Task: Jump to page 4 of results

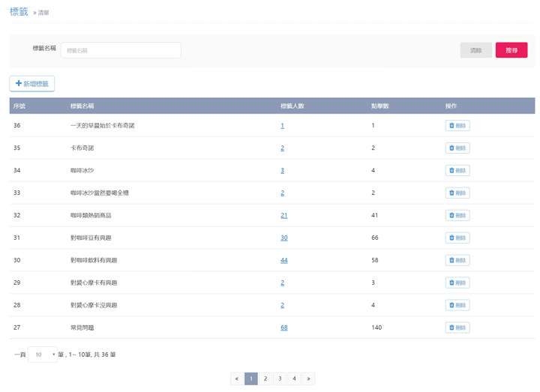Action: click(294, 379)
